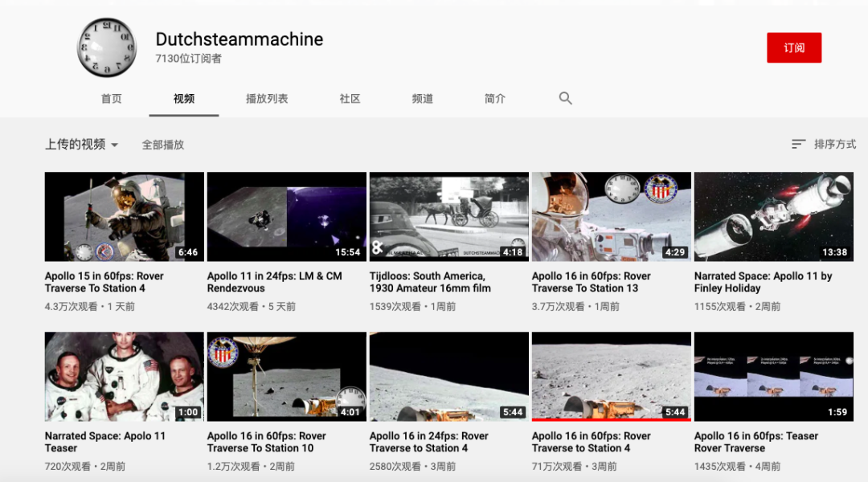Screen dimensions: 868x482
Task: Open the 播放列表 tab
Action: tap(267, 99)
